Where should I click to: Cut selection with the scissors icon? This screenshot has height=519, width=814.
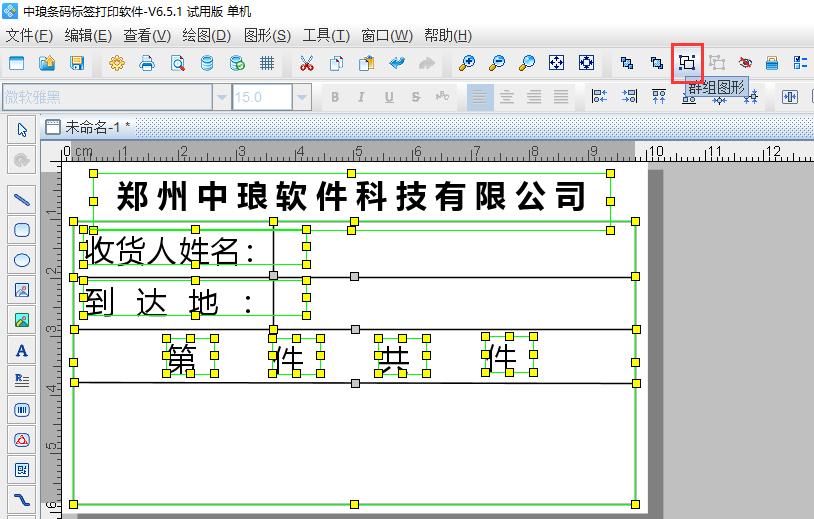[307, 63]
